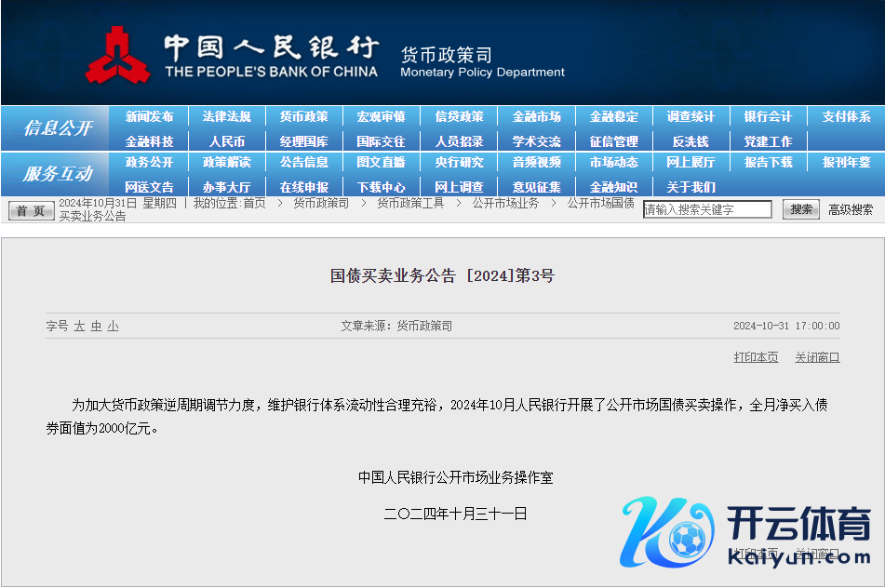
Task: Go to 调查统计 section
Action: (691, 117)
